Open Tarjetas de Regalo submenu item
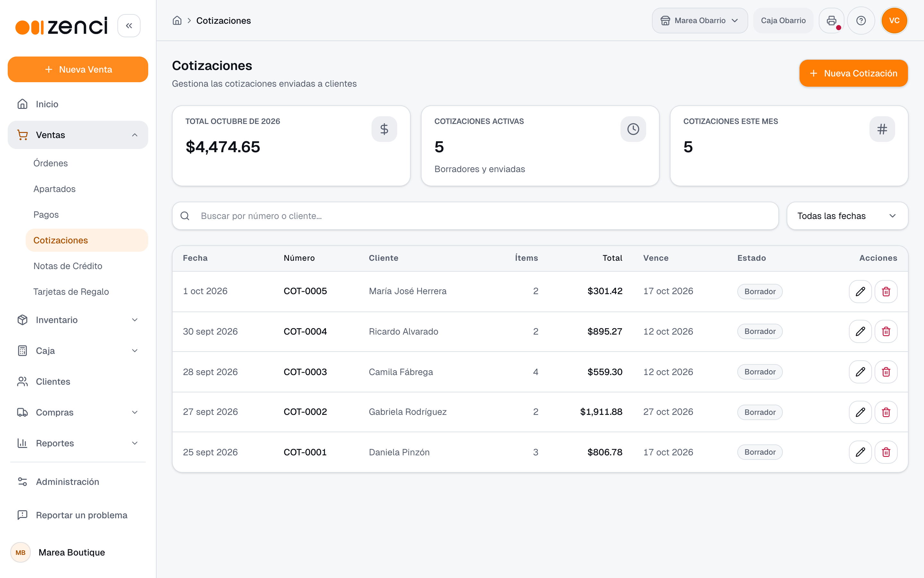This screenshot has height=578, width=924. [87, 292]
